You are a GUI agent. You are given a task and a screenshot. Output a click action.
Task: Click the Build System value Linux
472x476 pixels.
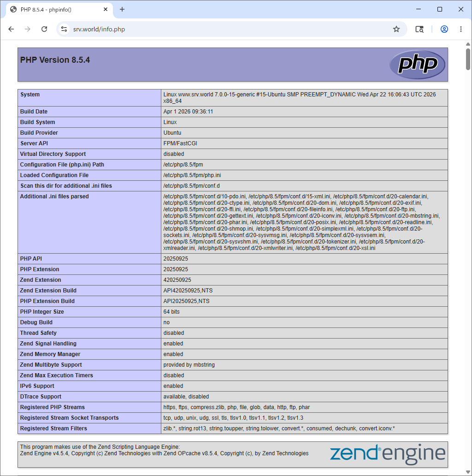[x=170, y=122]
